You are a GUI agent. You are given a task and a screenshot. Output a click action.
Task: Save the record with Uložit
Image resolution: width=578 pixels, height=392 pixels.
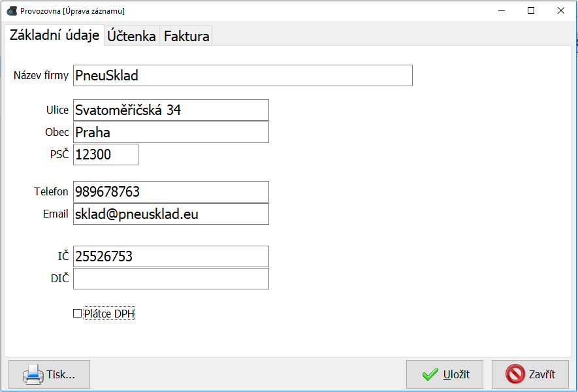pyautogui.click(x=445, y=374)
